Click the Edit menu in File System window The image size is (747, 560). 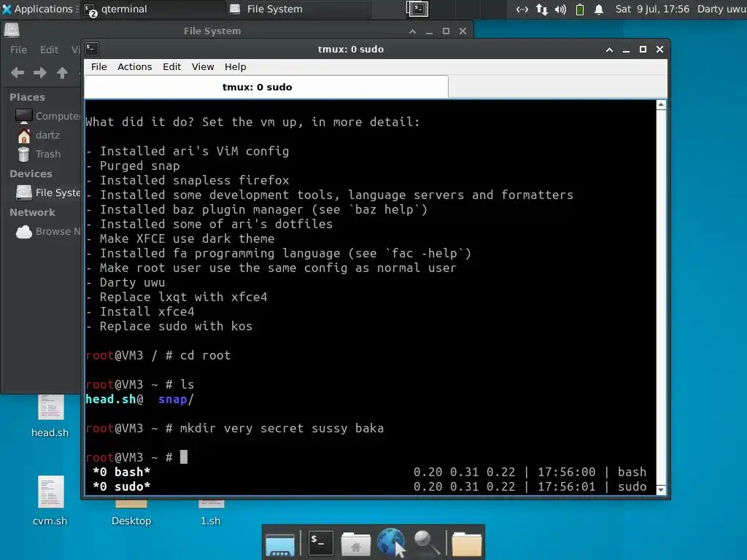pyautogui.click(x=49, y=50)
